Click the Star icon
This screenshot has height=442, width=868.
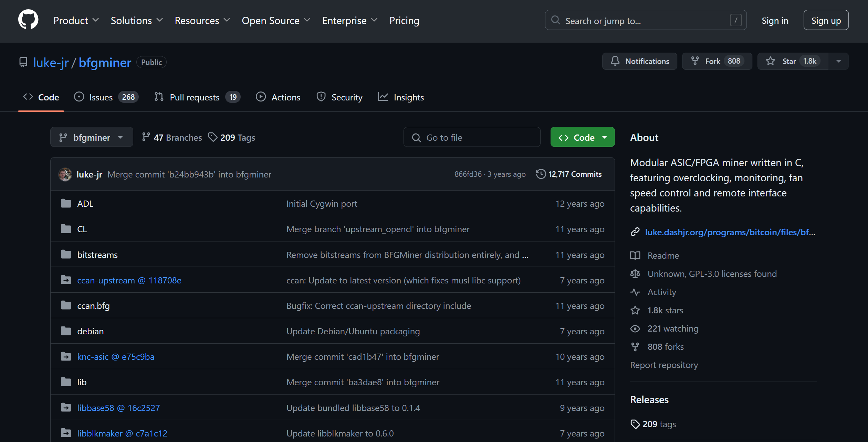point(771,61)
